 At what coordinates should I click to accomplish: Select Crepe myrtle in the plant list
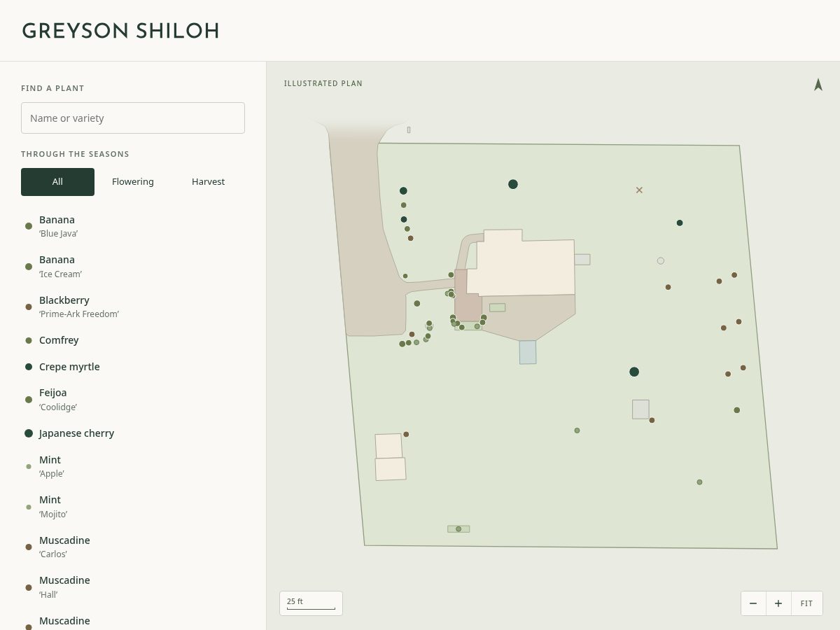133,367
